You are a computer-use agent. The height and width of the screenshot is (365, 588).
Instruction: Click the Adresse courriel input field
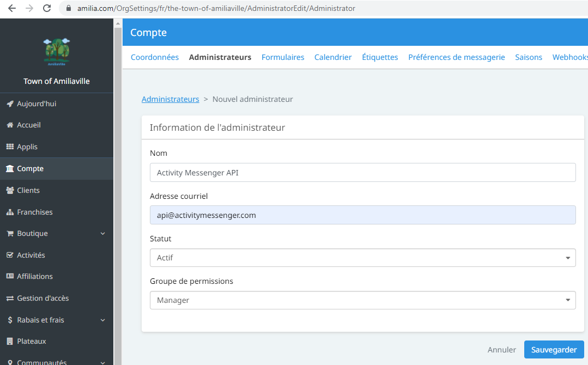362,215
